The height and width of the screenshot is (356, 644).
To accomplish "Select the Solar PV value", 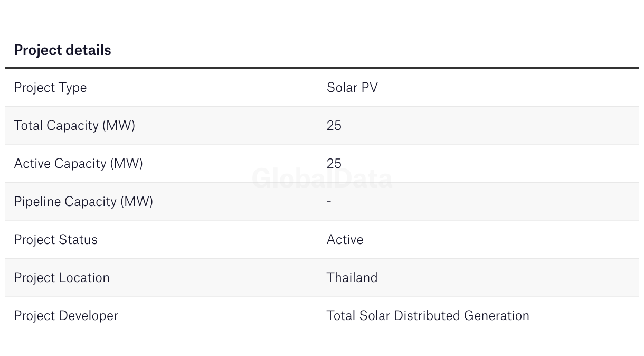I will point(352,87).
